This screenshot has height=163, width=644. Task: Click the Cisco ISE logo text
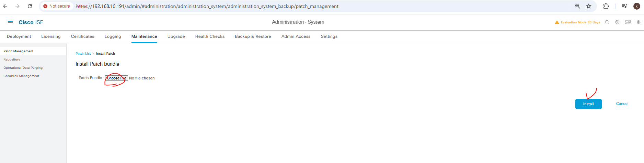pyautogui.click(x=31, y=22)
